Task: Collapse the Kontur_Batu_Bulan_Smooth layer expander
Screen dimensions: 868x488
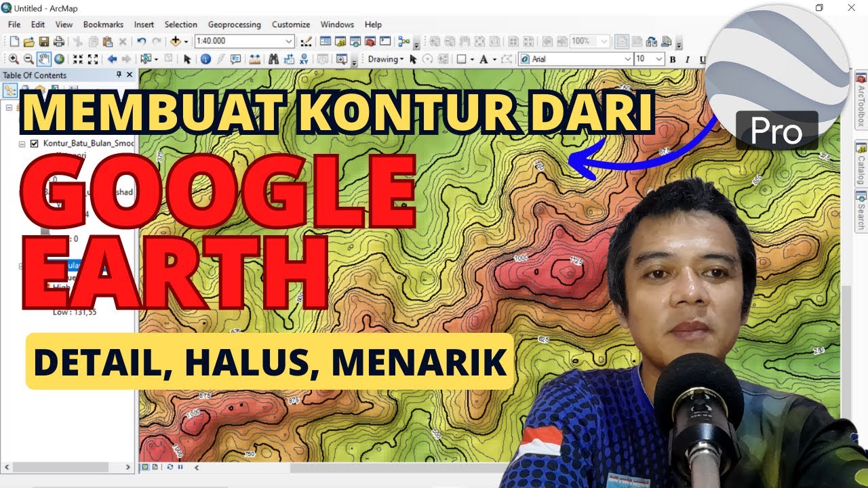Action: coord(23,144)
